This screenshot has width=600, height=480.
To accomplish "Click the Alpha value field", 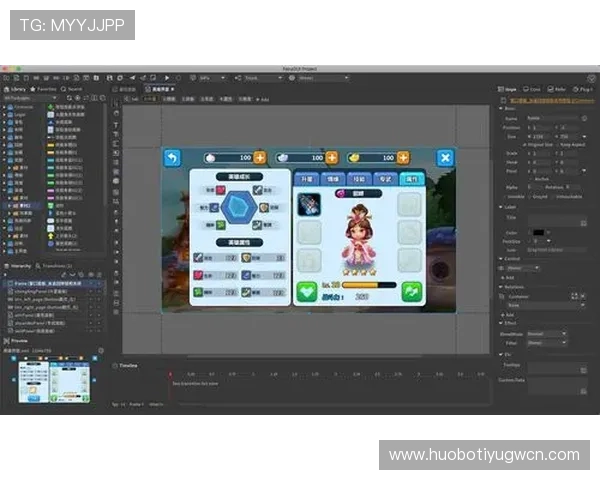I will (535, 187).
